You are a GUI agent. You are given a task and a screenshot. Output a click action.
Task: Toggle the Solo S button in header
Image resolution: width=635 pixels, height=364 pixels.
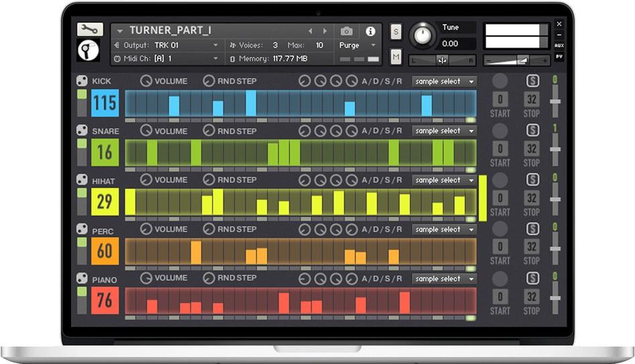click(395, 32)
